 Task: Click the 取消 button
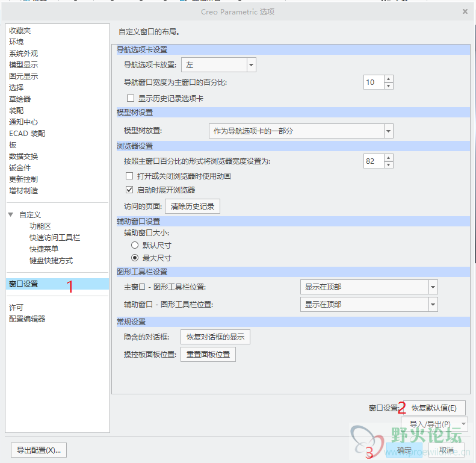click(447, 450)
